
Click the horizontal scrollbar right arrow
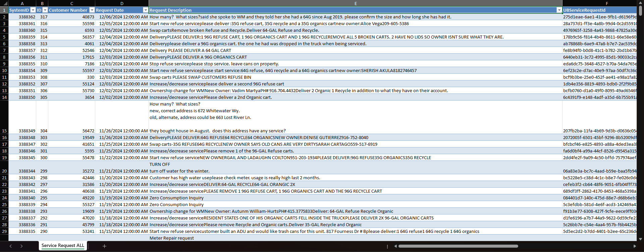(x=634, y=246)
